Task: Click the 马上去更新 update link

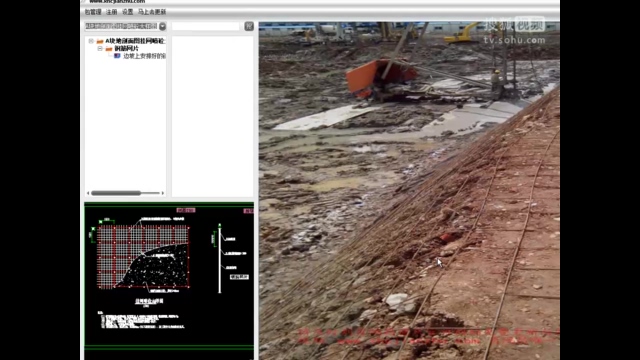Action: pos(152,12)
